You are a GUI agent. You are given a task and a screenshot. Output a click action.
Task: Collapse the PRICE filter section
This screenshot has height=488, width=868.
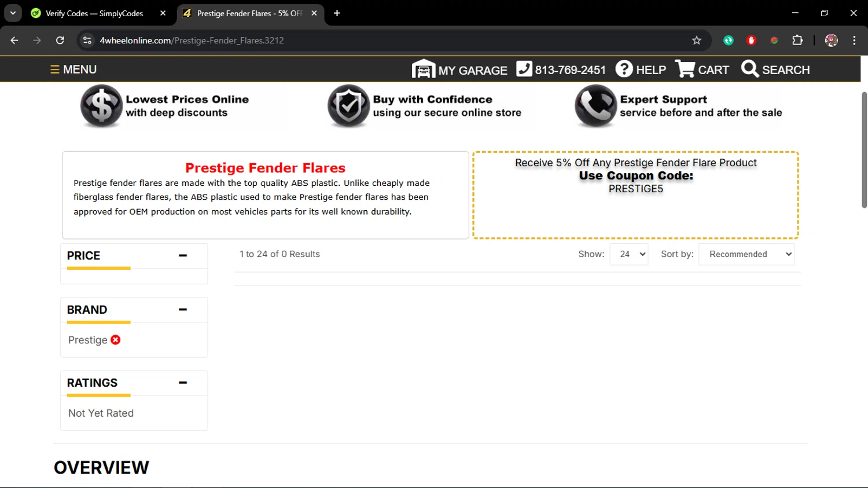183,255
